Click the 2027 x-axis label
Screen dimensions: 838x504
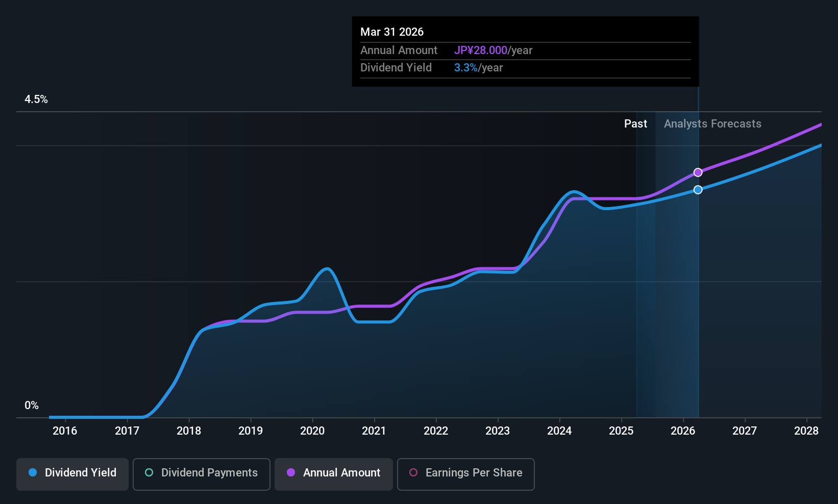[745, 431]
